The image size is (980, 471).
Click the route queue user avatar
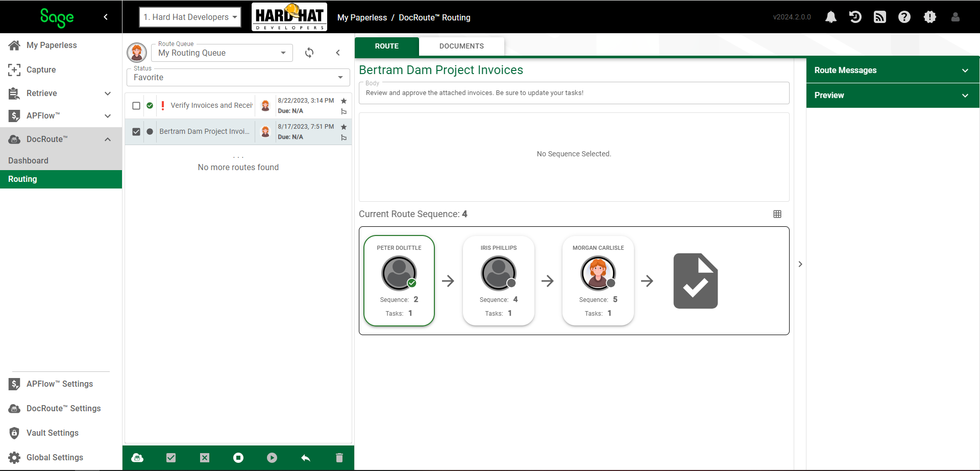click(x=137, y=53)
